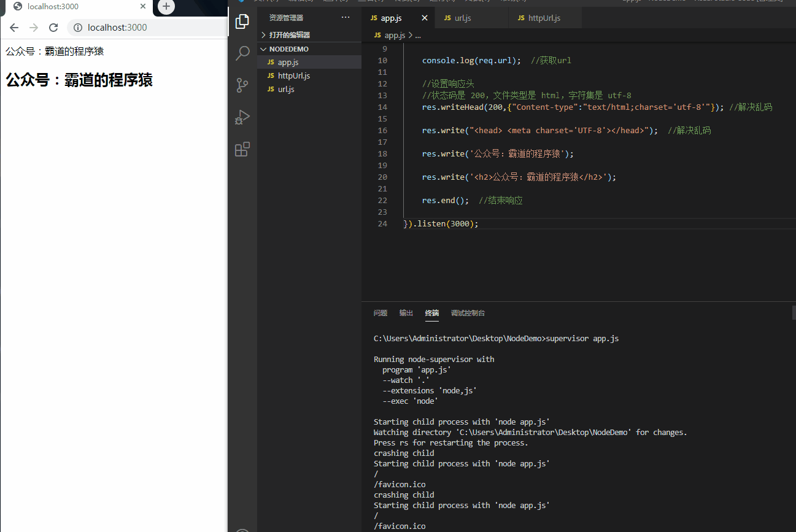796x532 pixels.
Task: Open httpUrl.js in the file explorer
Action: pyautogui.click(x=309, y=75)
